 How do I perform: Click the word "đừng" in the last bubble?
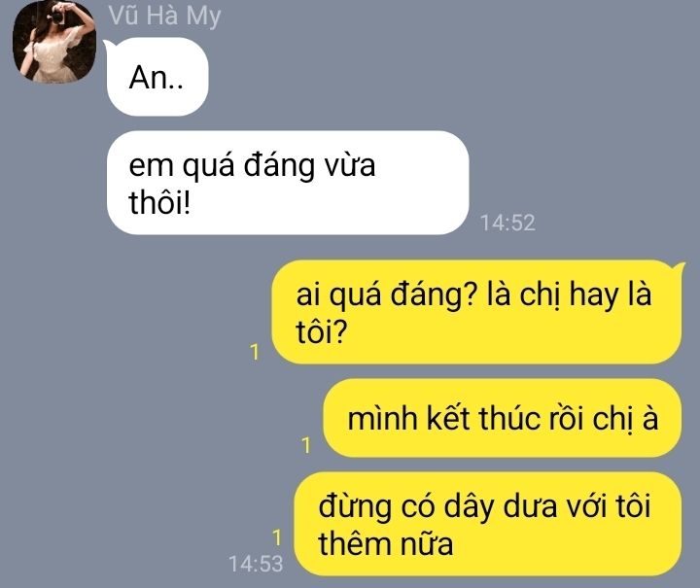pyautogui.click(x=355, y=506)
